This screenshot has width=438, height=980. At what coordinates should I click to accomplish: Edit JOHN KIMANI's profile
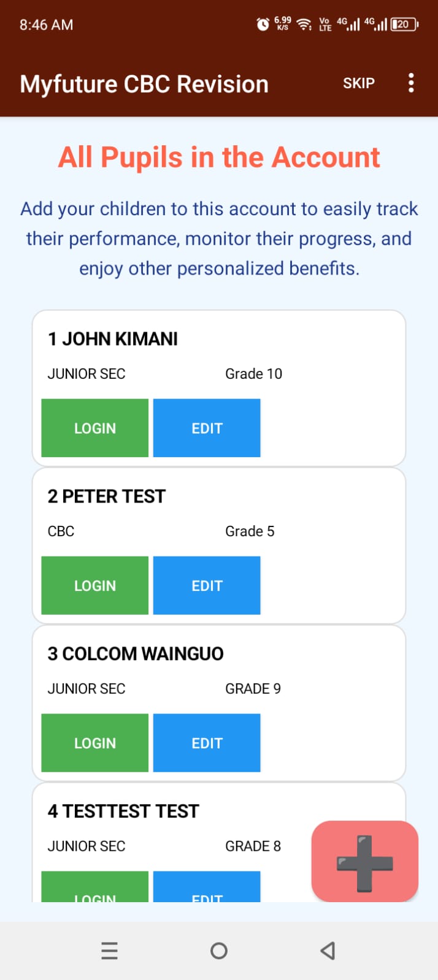click(x=207, y=428)
